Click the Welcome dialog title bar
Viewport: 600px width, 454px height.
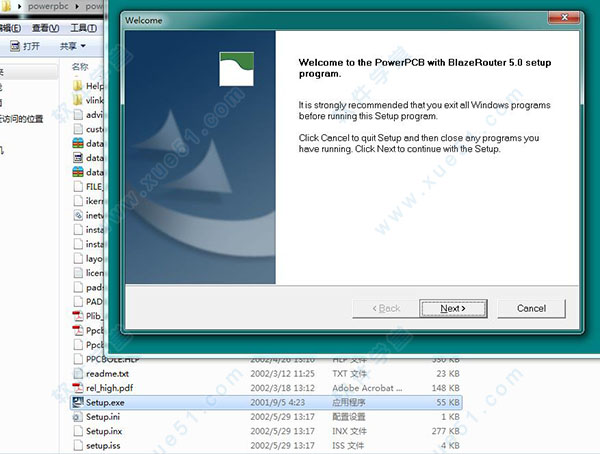point(330,19)
